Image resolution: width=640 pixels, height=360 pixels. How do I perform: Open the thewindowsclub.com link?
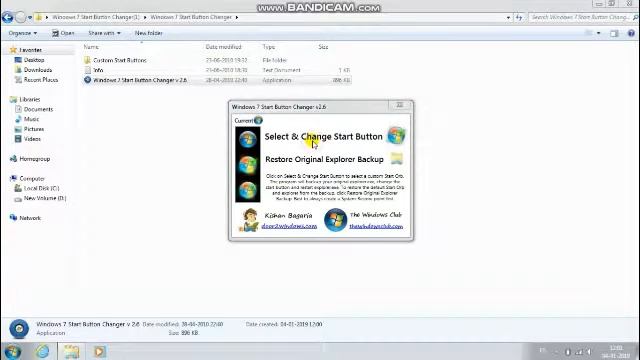tap(376, 226)
